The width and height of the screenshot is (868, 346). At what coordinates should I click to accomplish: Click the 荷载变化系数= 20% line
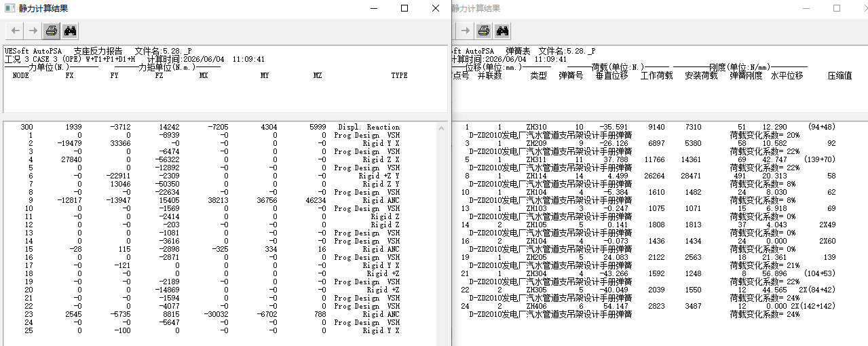click(764, 136)
